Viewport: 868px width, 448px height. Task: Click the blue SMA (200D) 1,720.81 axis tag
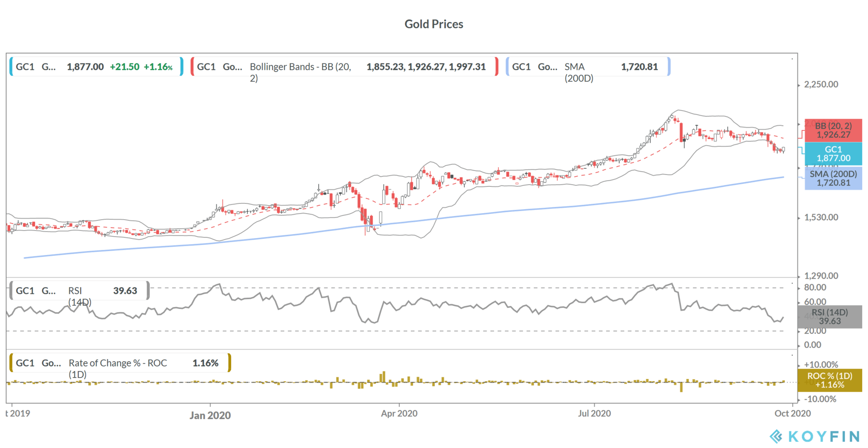[833, 178]
